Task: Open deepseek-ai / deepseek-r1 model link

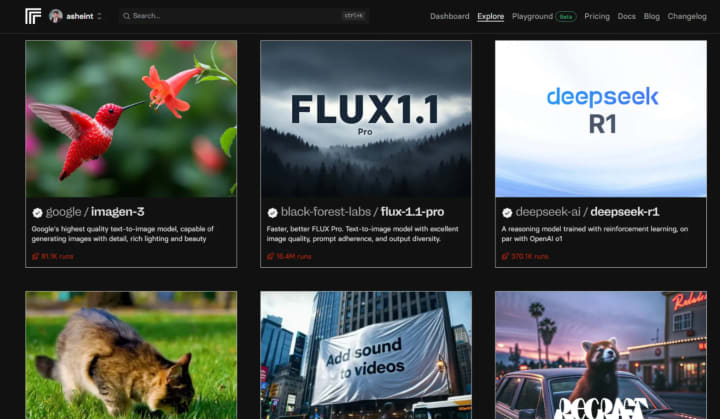Action: (x=587, y=212)
